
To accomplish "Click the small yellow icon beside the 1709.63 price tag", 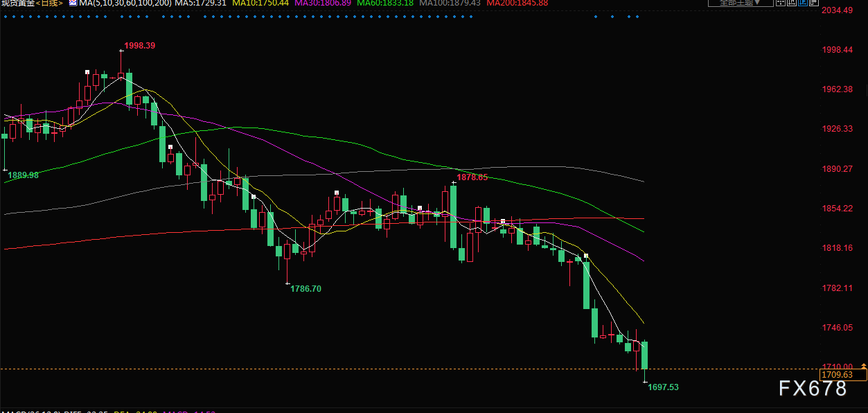I will (x=863, y=364).
